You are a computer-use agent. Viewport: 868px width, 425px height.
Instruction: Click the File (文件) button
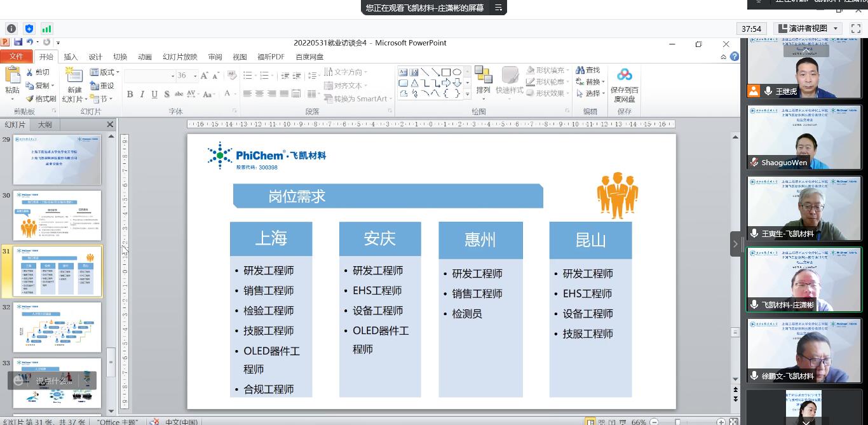(16, 57)
